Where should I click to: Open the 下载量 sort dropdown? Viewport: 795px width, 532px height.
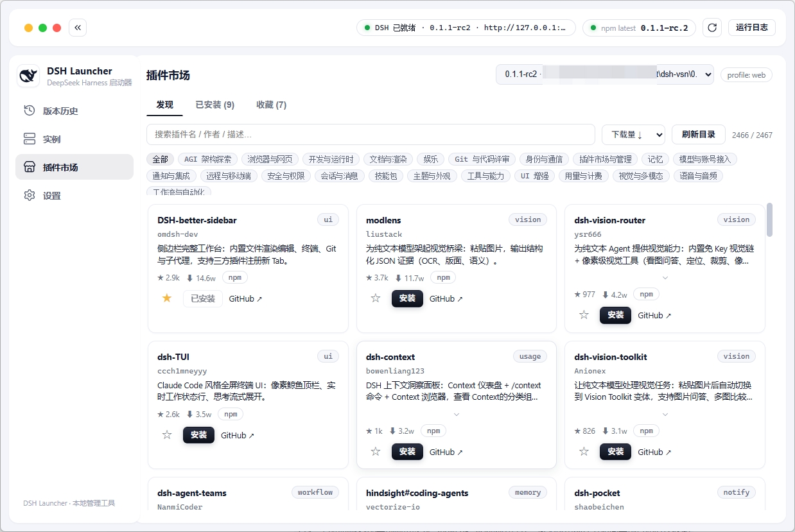tap(633, 135)
